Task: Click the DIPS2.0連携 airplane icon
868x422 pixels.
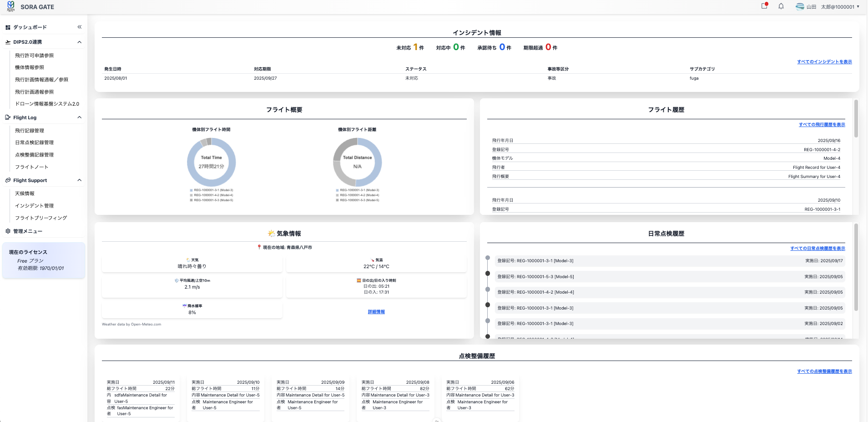Action: (8, 42)
